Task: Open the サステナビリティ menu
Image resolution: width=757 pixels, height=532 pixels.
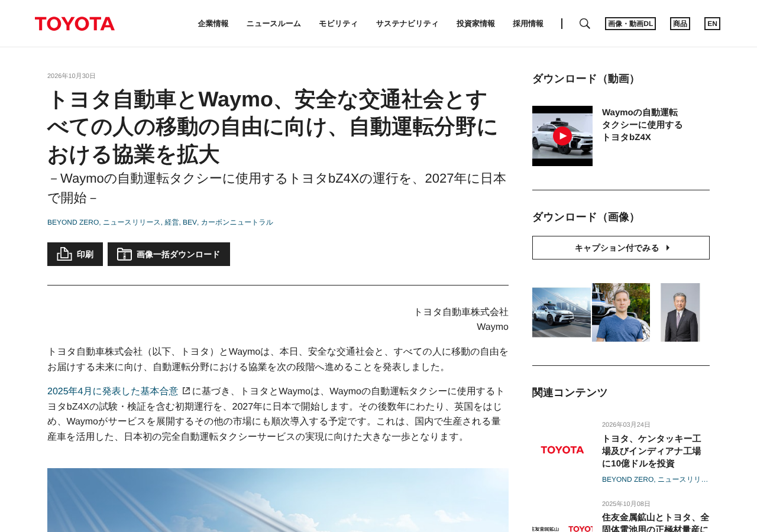Action: [x=407, y=24]
